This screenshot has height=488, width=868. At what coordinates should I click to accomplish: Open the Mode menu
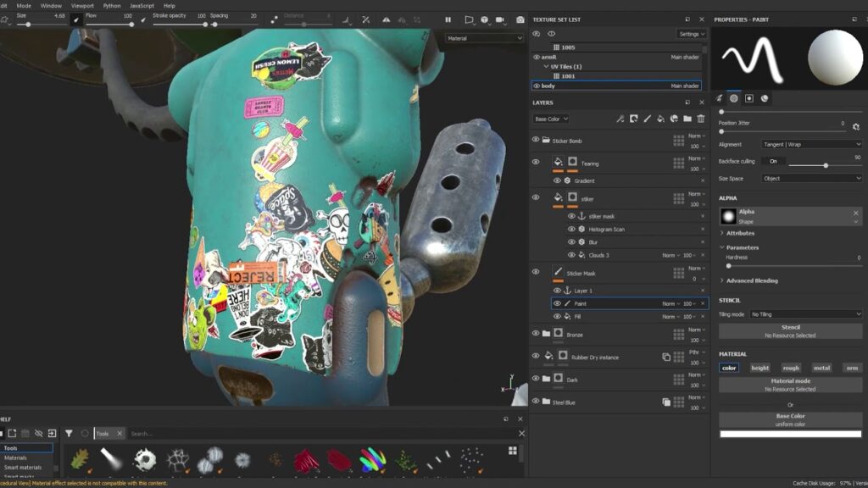pos(24,6)
